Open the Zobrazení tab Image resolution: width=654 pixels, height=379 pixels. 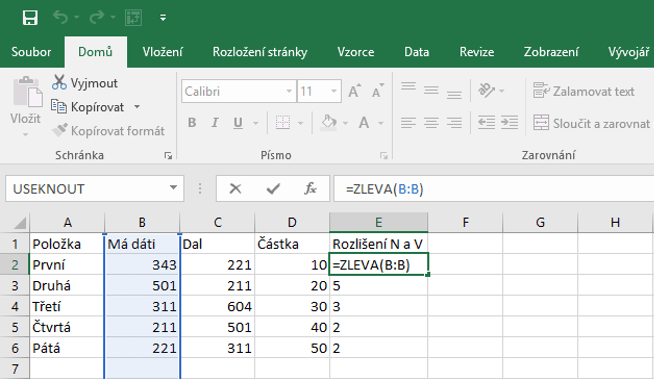click(551, 52)
